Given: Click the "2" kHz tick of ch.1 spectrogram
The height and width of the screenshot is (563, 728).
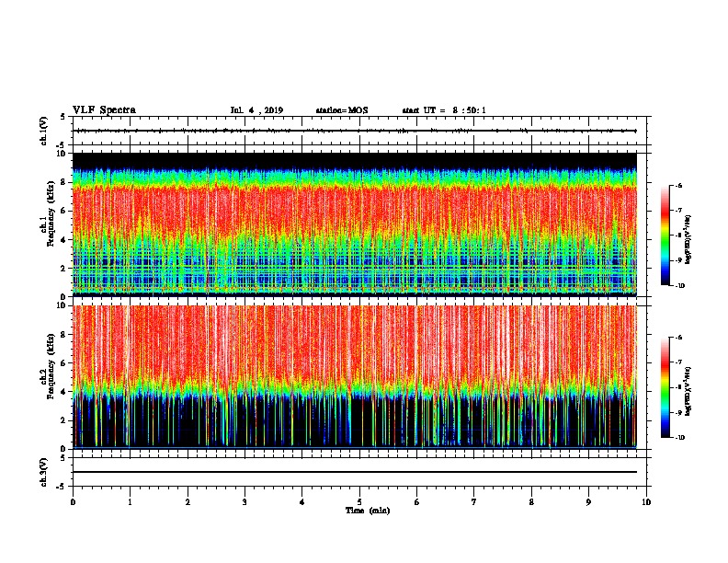Looking at the screenshot, I should click(x=63, y=269).
